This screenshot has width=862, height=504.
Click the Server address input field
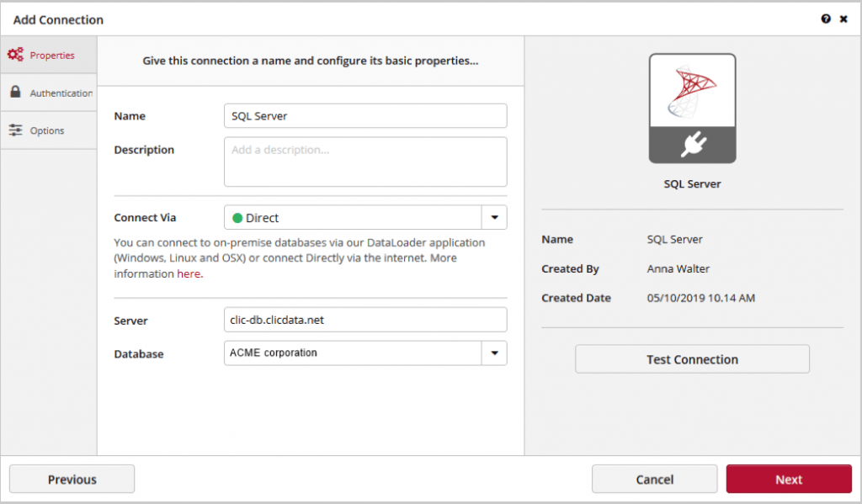click(365, 320)
